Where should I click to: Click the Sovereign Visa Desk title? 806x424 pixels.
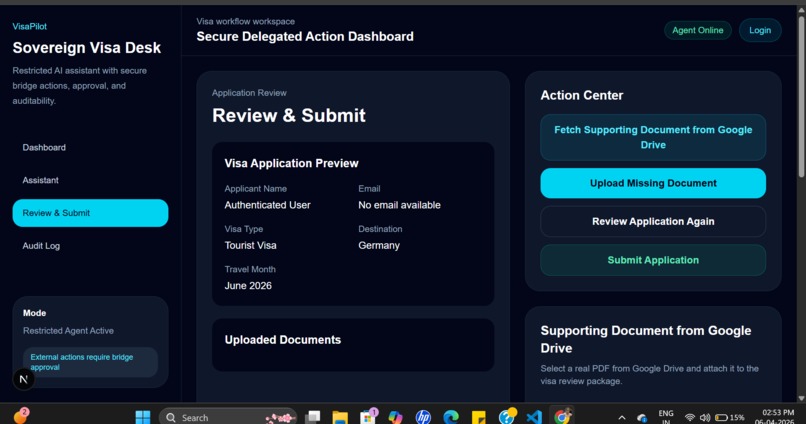point(87,48)
